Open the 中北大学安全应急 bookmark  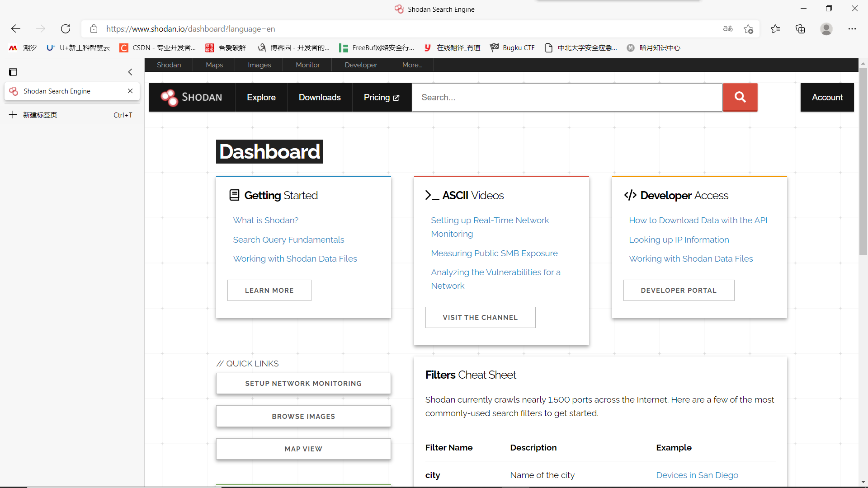[x=581, y=47]
